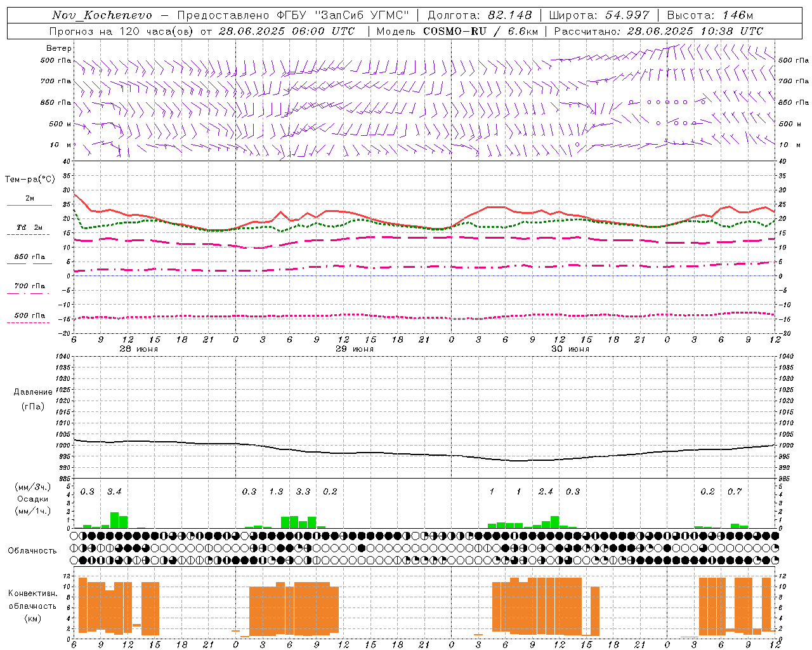The height and width of the screenshot is (650, 812).
Task: Click the 'Облачность' cloud cover label
Action: coord(32,551)
